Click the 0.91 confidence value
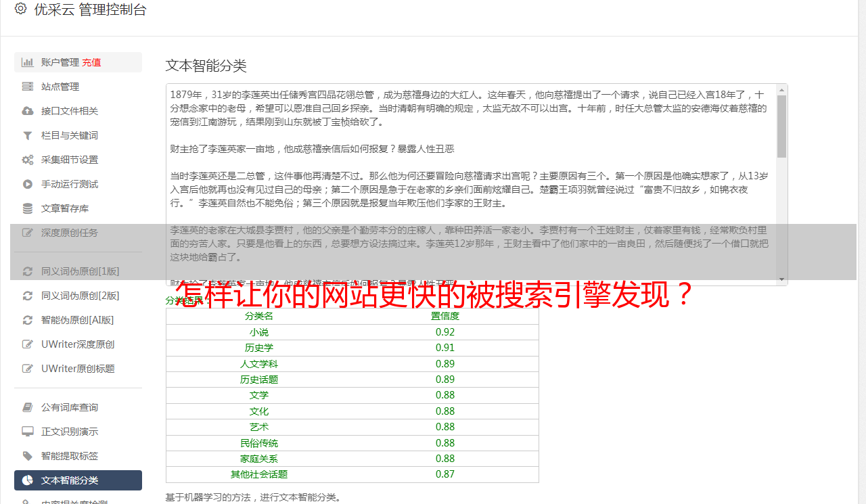This screenshot has height=504, width=866. point(445,348)
